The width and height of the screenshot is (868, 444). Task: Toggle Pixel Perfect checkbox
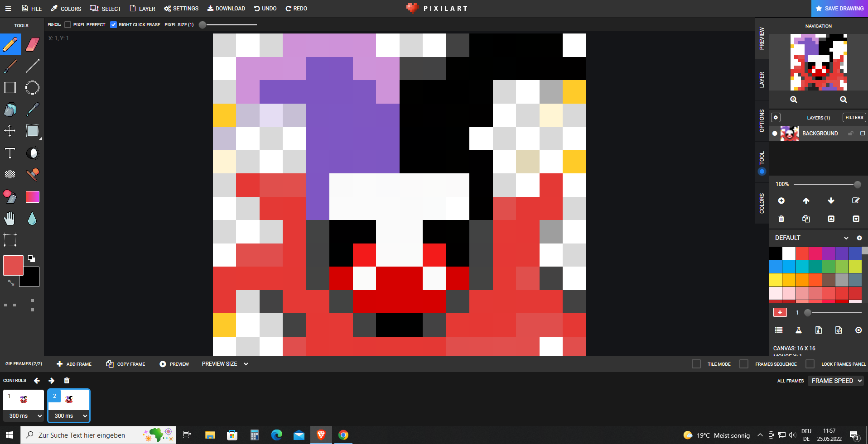(x=68, y=24)
